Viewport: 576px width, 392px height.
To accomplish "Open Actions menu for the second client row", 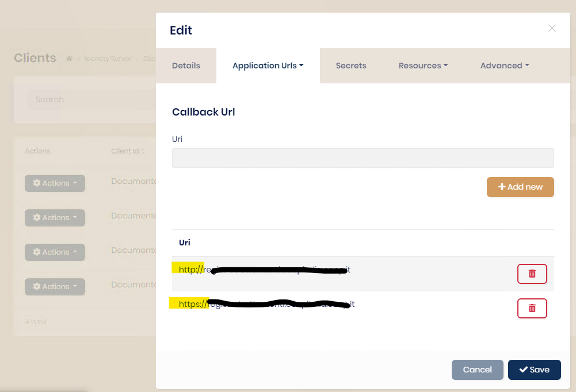I will pos(55,217).
